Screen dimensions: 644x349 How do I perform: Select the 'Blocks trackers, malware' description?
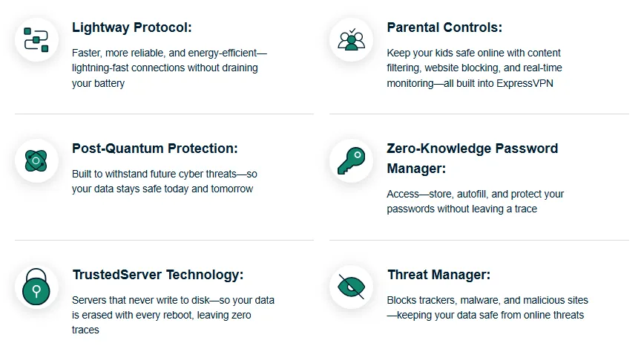click(487, 307)
